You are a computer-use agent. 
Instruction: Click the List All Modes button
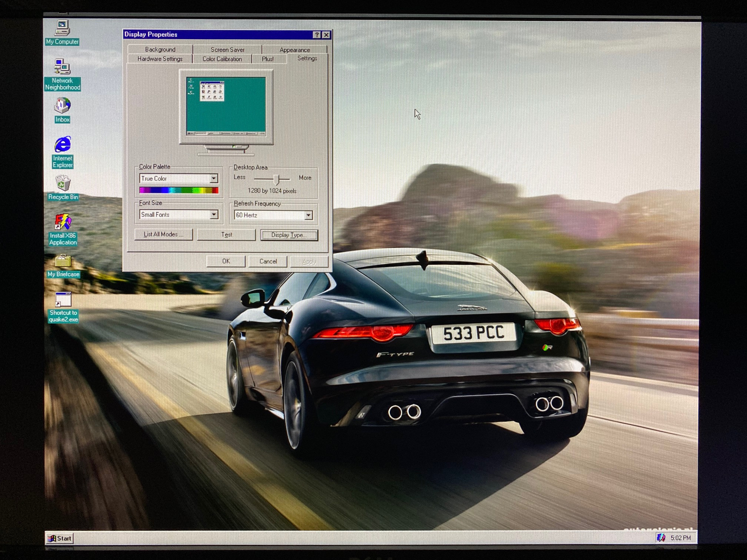pos(163,234)
